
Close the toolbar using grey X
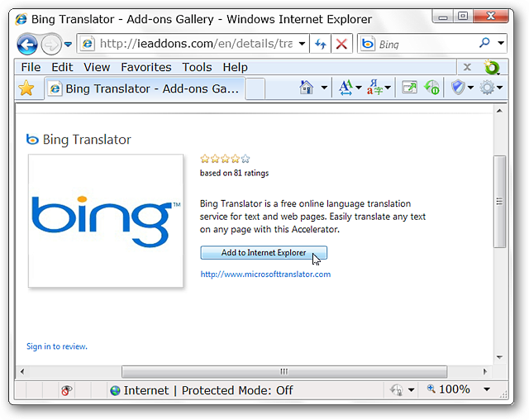pyautogui.click(x=467, y=67)
